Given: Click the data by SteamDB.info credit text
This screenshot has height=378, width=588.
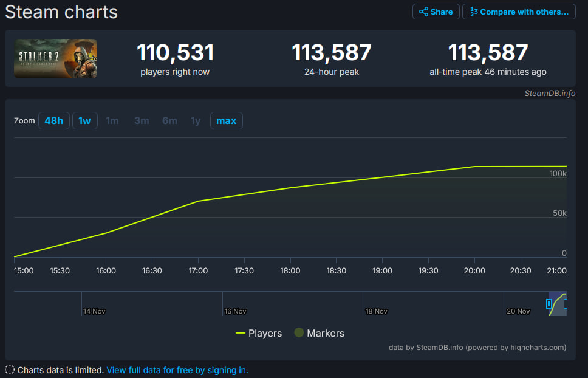Looking at the screenshot, I should (x=477, y=348).
